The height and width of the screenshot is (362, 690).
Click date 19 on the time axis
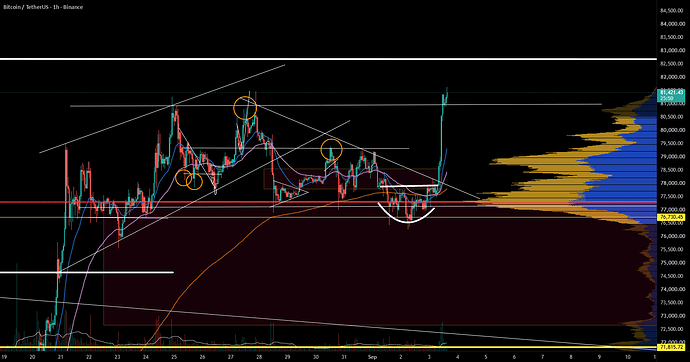click(4, 357)
